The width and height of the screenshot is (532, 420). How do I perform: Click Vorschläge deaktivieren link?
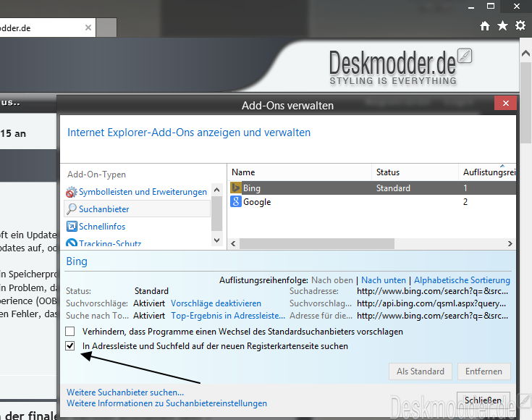click(x=216, y=303)
